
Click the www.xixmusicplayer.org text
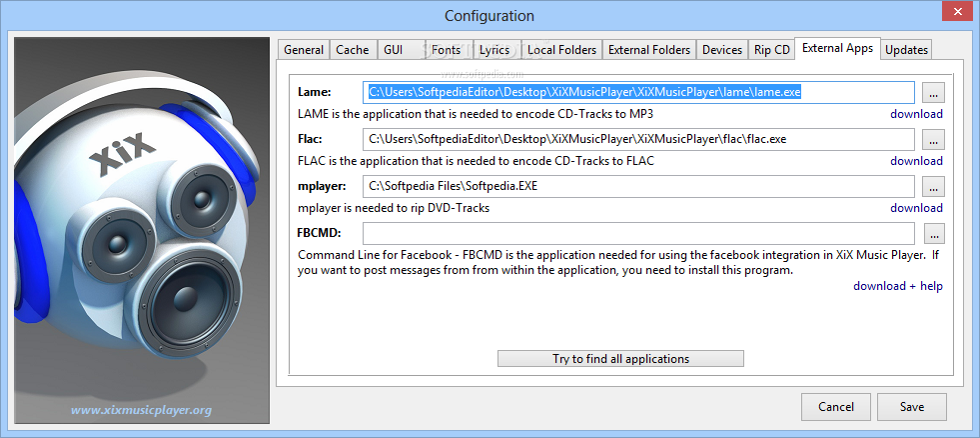click(141, 410)
